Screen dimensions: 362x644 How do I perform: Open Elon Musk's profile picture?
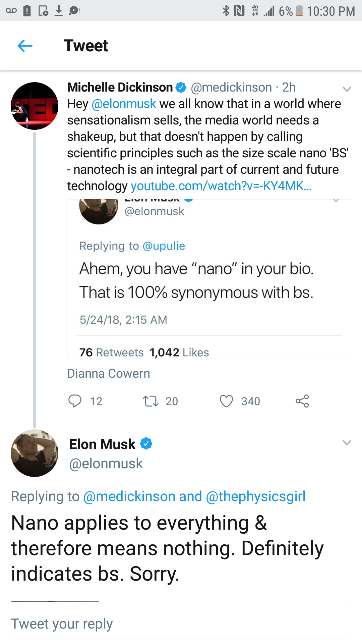tap(35, 453)
